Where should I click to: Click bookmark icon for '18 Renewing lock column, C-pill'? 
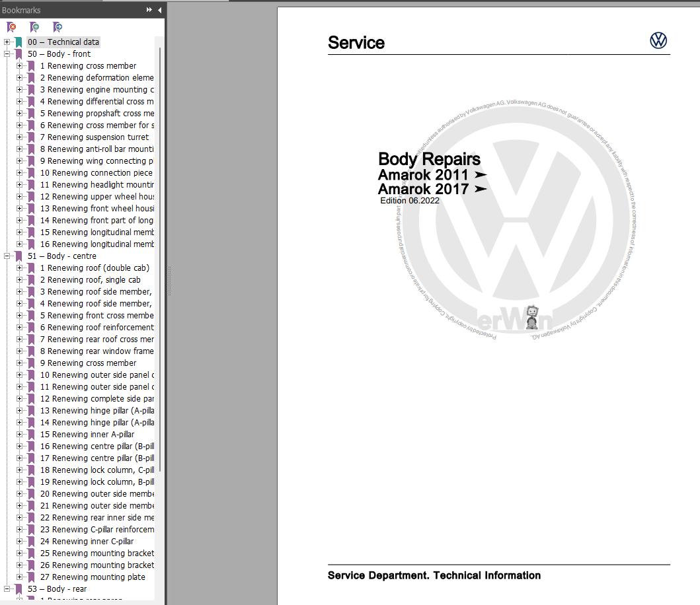(x=31, y=470)
